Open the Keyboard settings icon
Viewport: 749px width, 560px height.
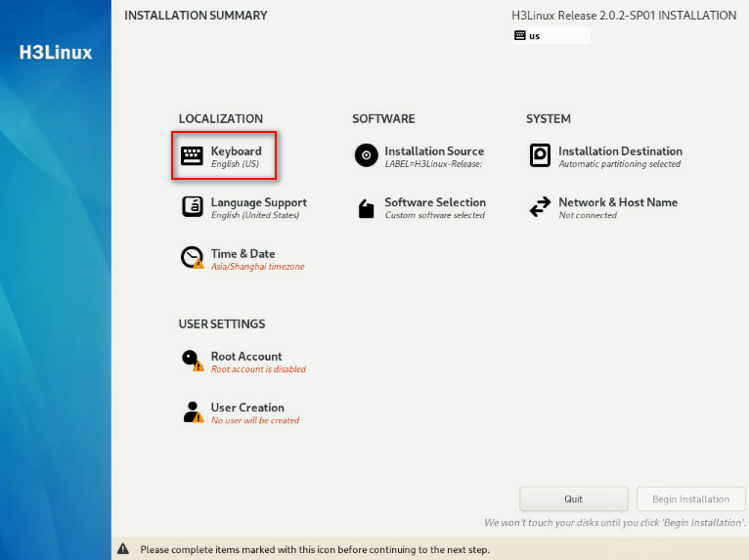pos(192,156)
